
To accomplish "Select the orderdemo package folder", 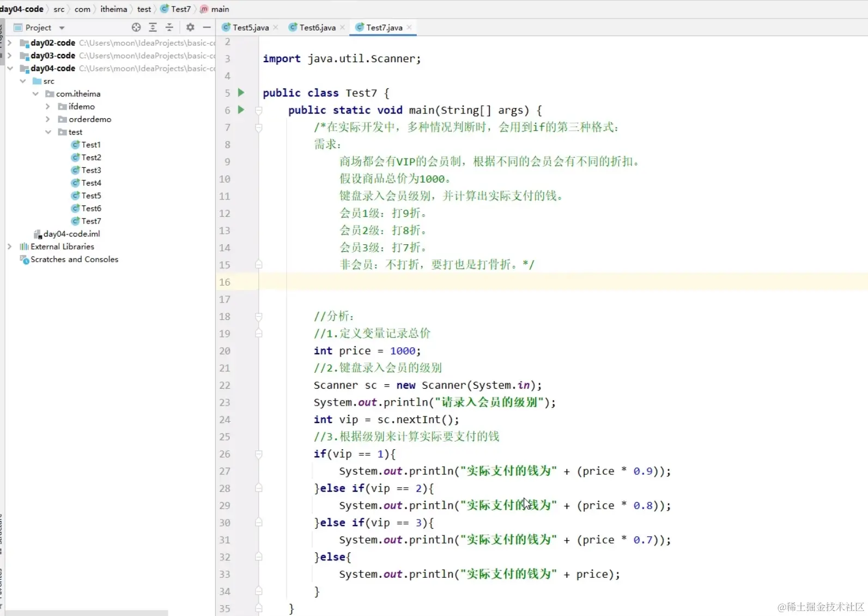I will tap(84, 119).
